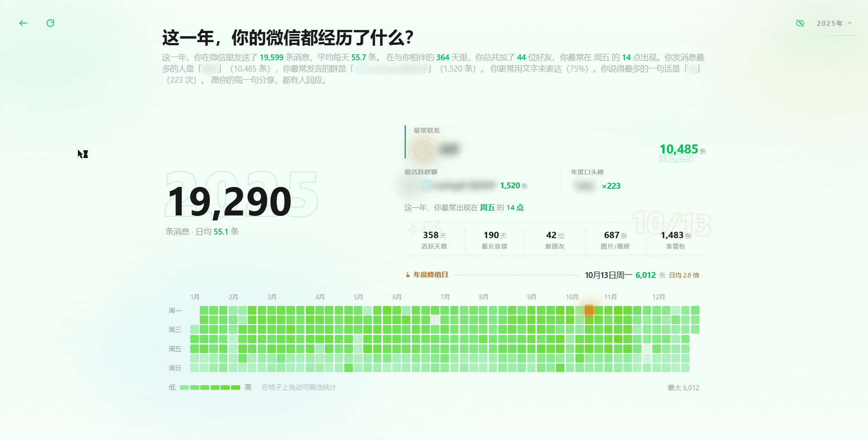Click the 11月 month label

(x=610, y=297)
